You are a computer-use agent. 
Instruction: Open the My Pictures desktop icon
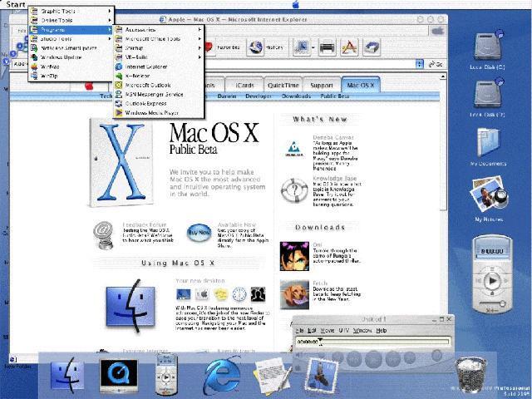tap(488, 199)
